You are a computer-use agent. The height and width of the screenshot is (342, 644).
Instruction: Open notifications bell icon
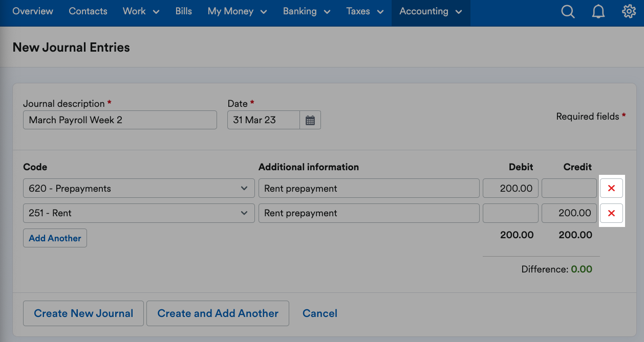598,12
